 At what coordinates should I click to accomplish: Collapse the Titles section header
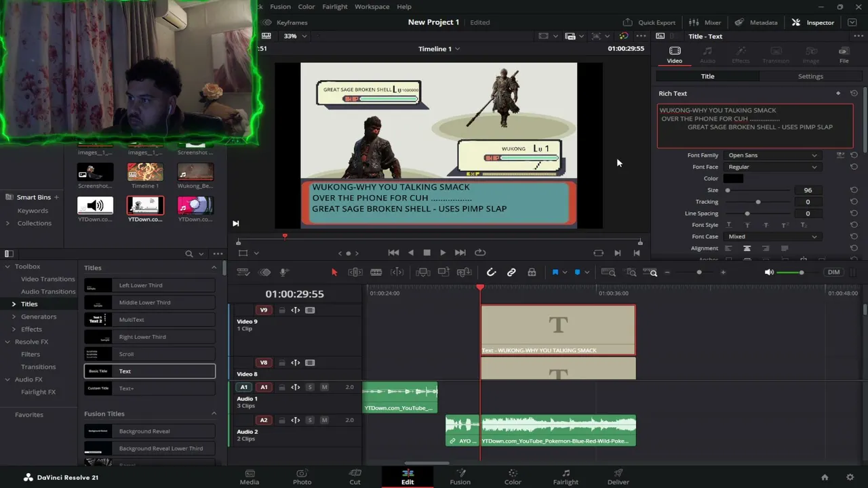point(214,268)
